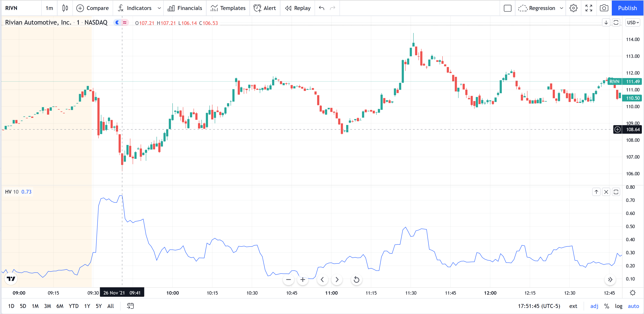Select the 1M date range
644x314 pixels.
coord(35,306)
